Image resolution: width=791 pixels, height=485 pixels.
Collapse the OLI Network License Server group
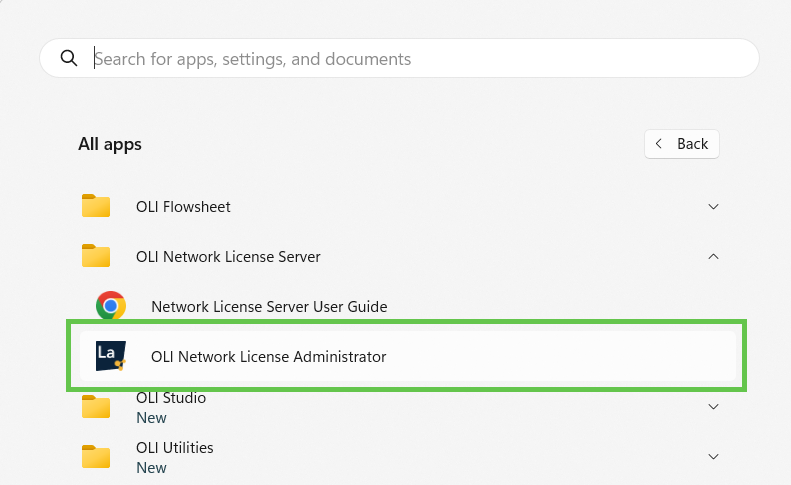coord(713,256)
